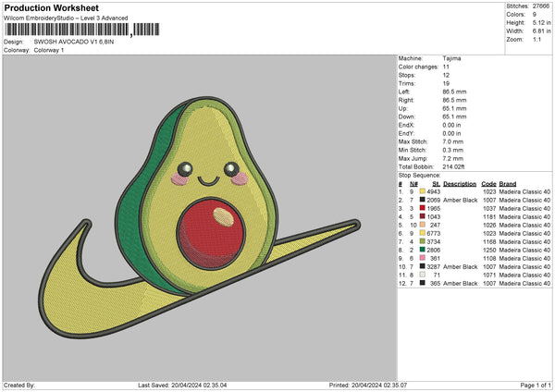This screenshot has width=555, height=392.
Task: Select the Machine value 'Tajima'
Action: click(x=451, y=58)
